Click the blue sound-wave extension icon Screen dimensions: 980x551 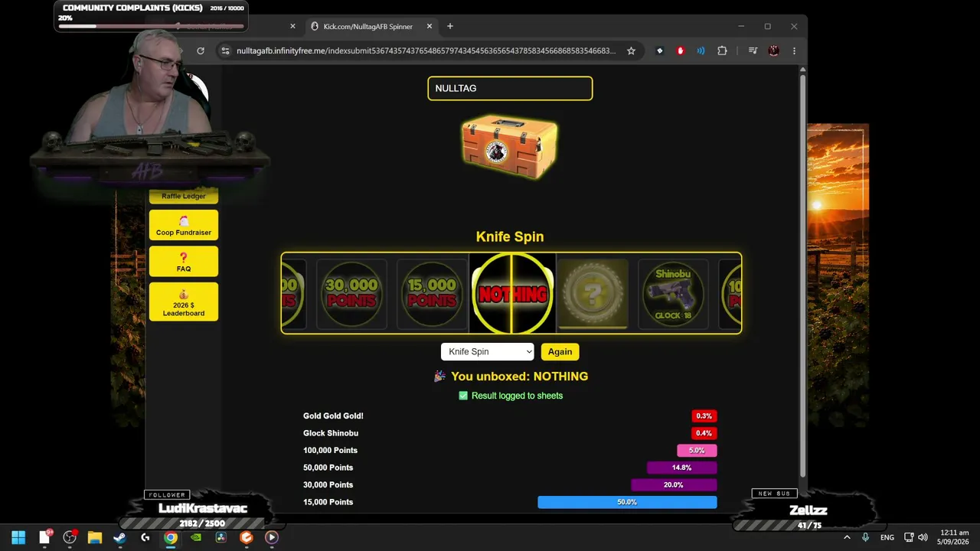701,51
